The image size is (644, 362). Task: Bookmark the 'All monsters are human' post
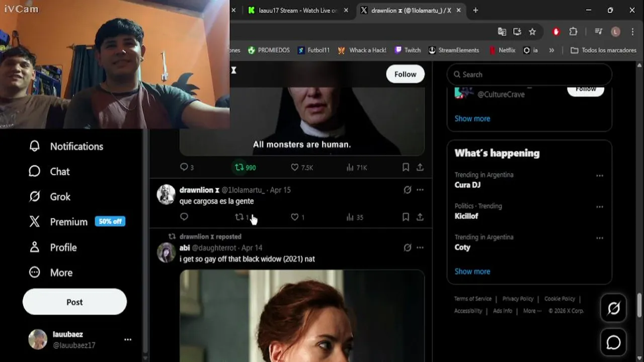(x=406, y=167)
